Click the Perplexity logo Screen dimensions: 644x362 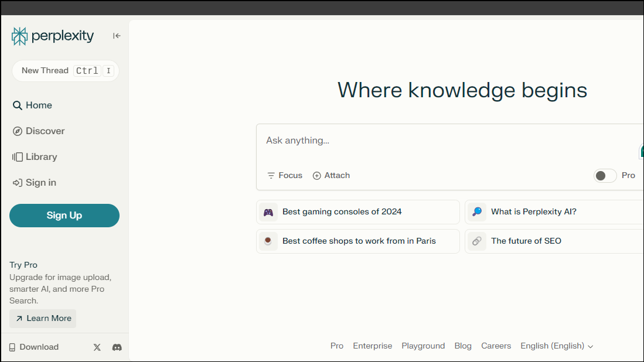coord(53,36)
